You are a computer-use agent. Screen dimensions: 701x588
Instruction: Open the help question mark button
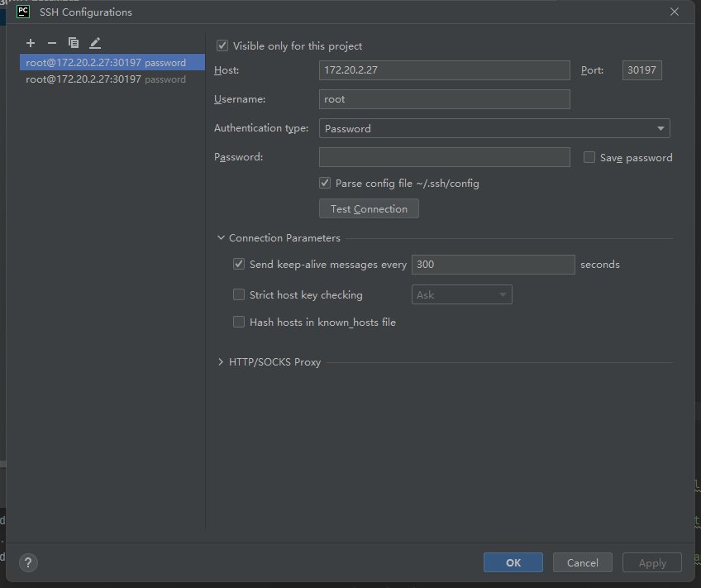(27, 562)
